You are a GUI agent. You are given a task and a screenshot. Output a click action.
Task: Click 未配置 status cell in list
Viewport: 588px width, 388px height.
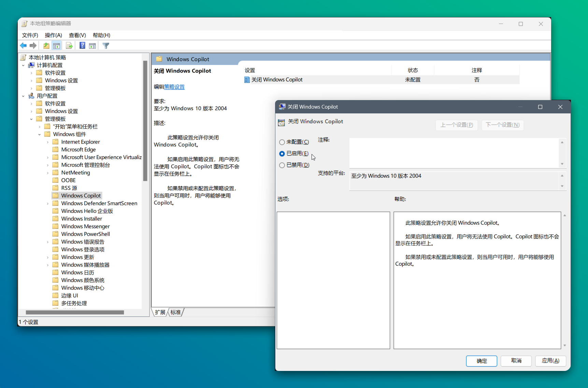[x=413, y=80]
